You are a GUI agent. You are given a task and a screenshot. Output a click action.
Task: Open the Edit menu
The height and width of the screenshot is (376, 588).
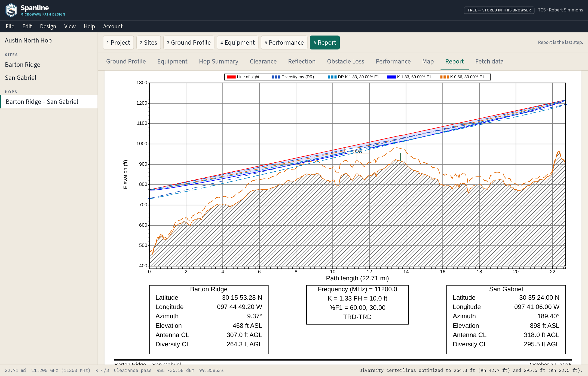(27, 26)
